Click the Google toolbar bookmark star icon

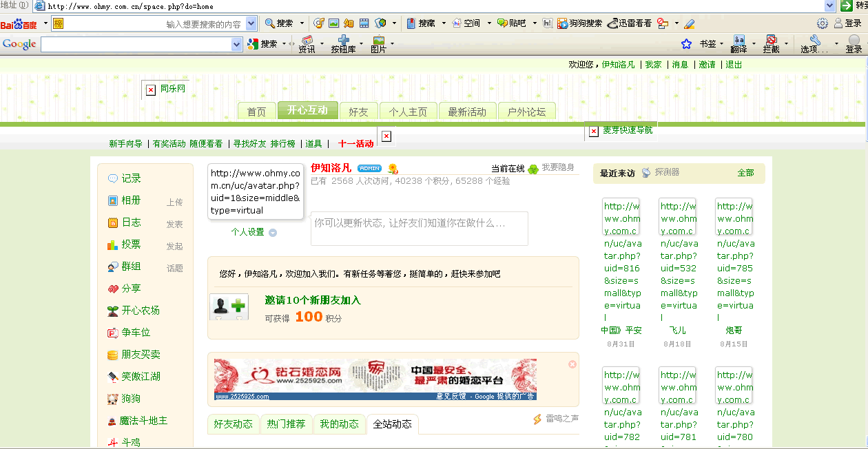pos(686,44)
